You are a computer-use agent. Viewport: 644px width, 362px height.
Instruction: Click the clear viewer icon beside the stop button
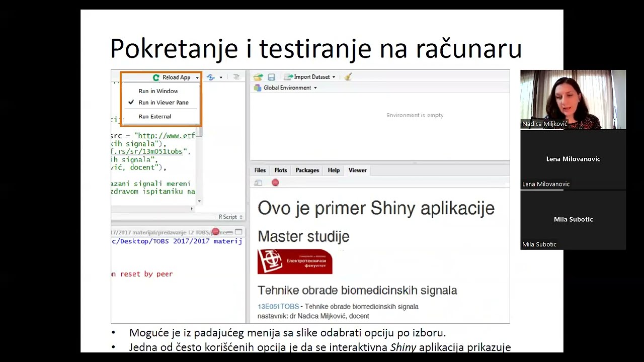pyautogui.click(x=258, y=183)
